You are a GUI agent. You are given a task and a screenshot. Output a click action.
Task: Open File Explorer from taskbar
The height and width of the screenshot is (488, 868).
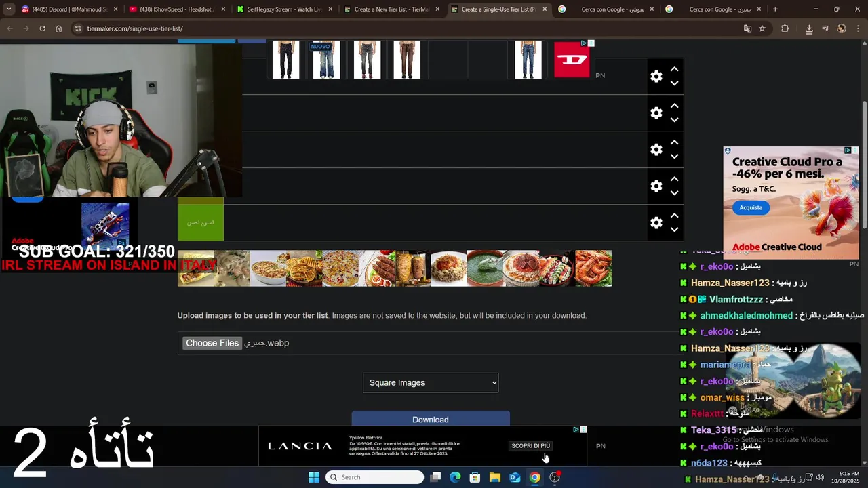coord(495,477)
